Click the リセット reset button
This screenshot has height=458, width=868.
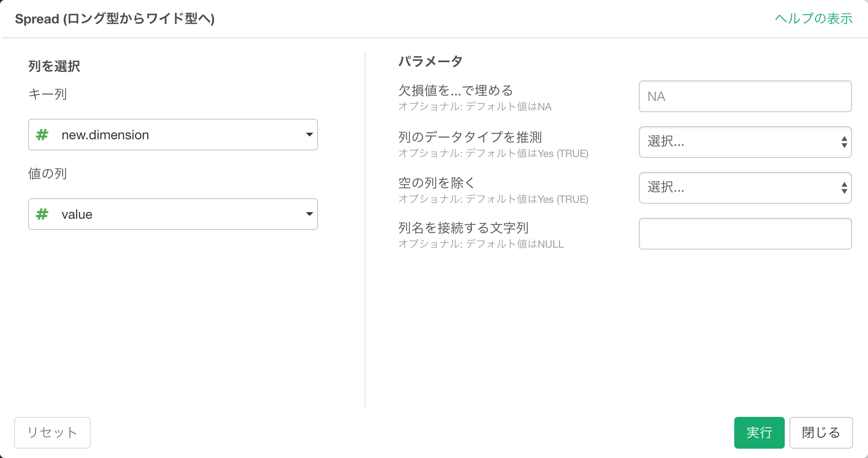pyautogui.click(x=52, y=433)
